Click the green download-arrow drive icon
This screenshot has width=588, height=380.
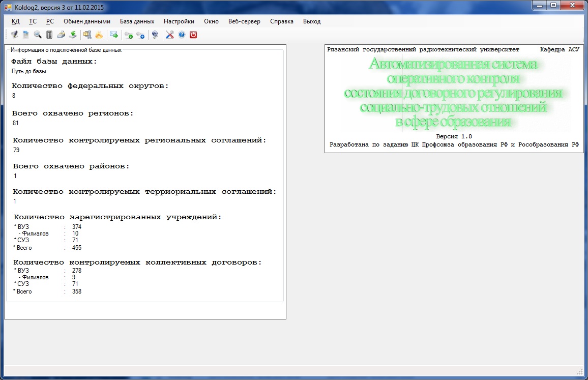(73, 35)
